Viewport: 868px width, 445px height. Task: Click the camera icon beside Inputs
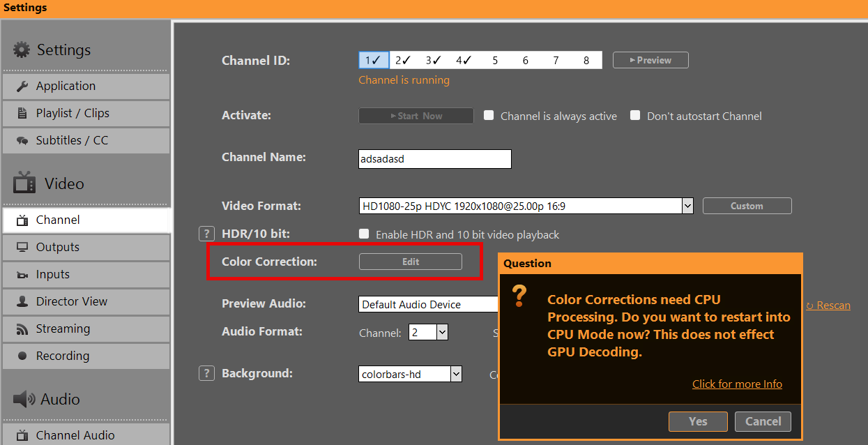tap(22, 275)
